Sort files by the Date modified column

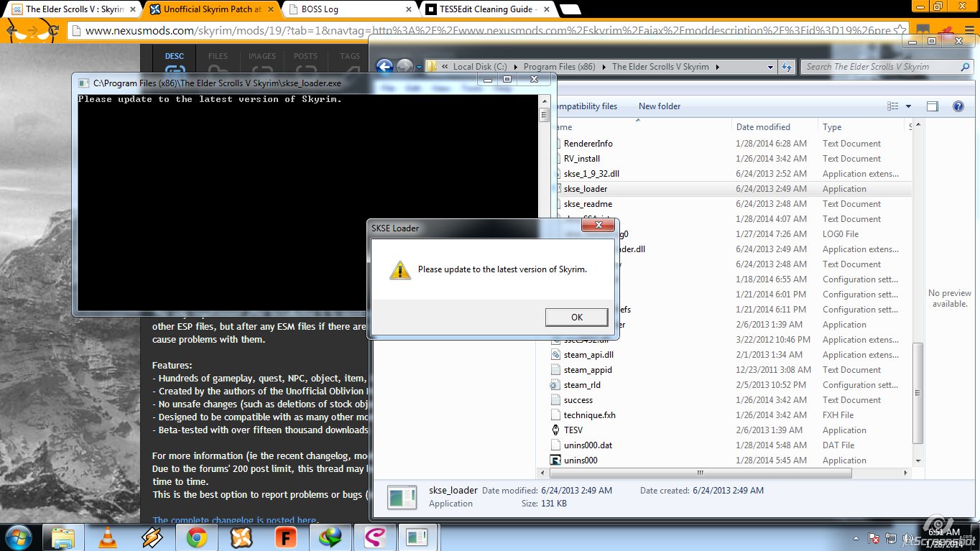pos(763,127)
